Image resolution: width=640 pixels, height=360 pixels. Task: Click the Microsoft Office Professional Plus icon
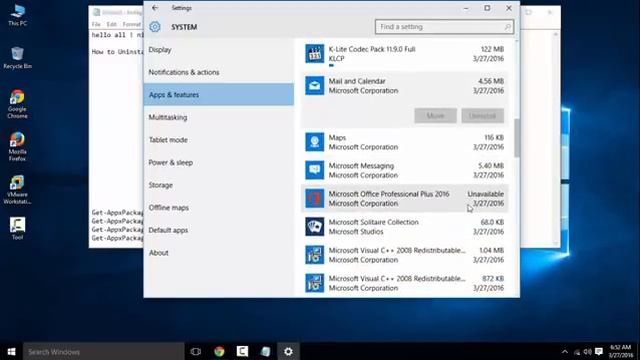pyautogui.click(x=315, y=198)
